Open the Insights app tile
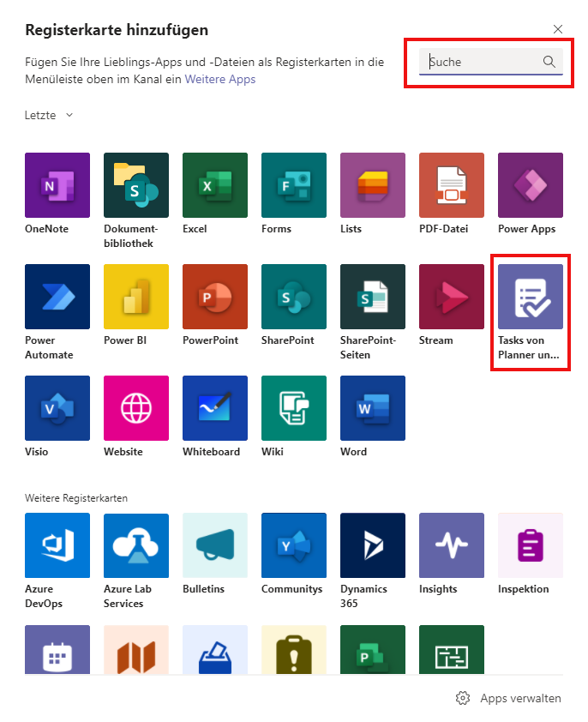This screenshot has width=588, height=722. pos(451,545)
